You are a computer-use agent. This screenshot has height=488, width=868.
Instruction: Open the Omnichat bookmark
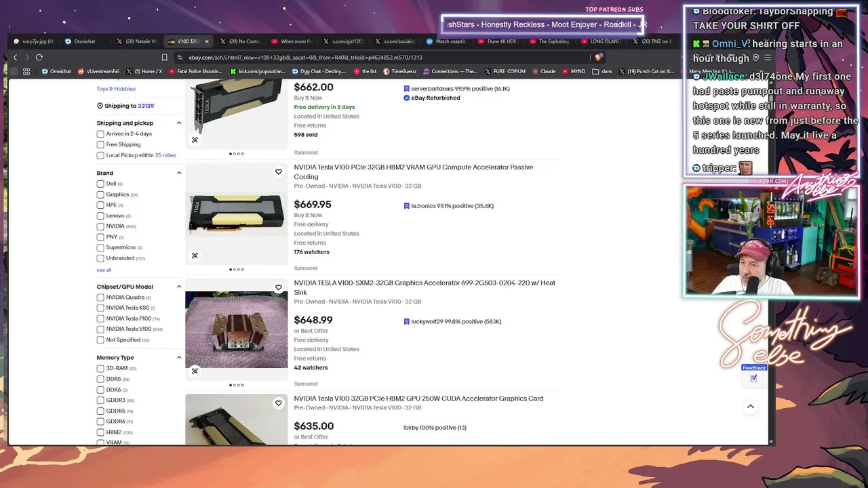coord(56,71)
